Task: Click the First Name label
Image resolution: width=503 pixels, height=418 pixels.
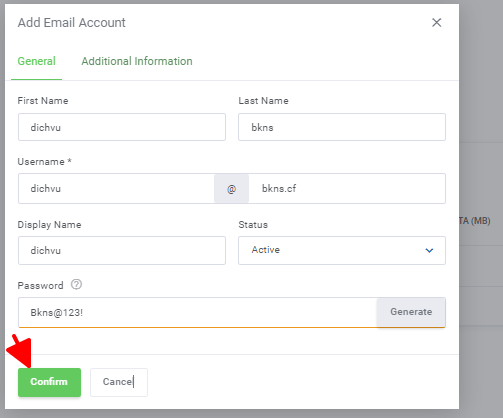Action: 43,101
